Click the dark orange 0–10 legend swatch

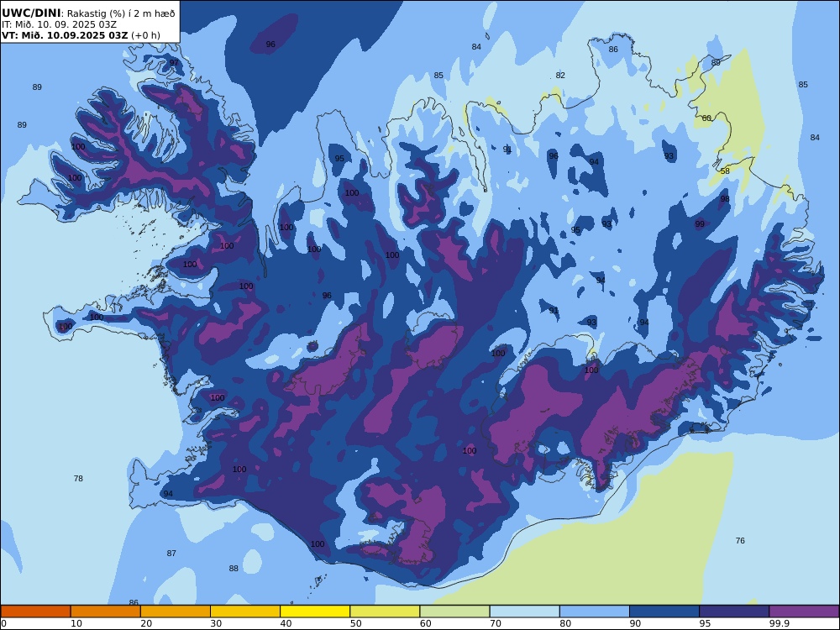click(x=35, y=612)
